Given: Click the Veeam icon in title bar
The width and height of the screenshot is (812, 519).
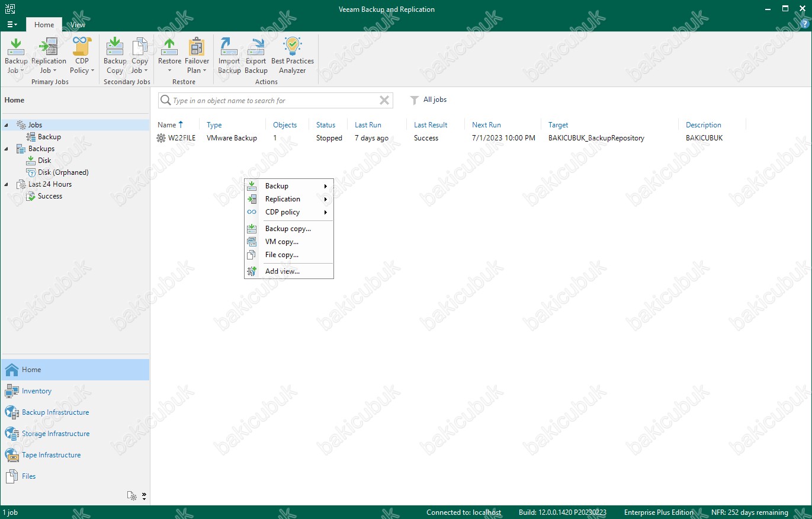Looking at the screenshot, I should tap(9, 8).
